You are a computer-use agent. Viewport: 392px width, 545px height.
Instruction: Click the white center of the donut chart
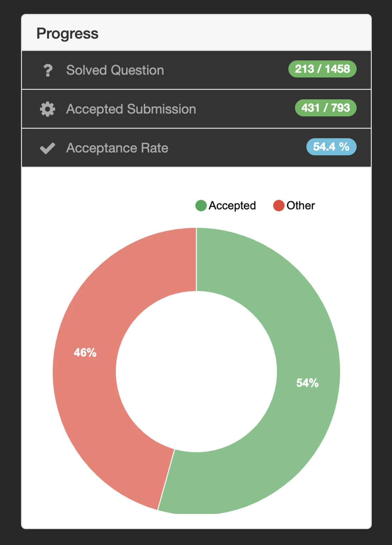click(196, 371)
